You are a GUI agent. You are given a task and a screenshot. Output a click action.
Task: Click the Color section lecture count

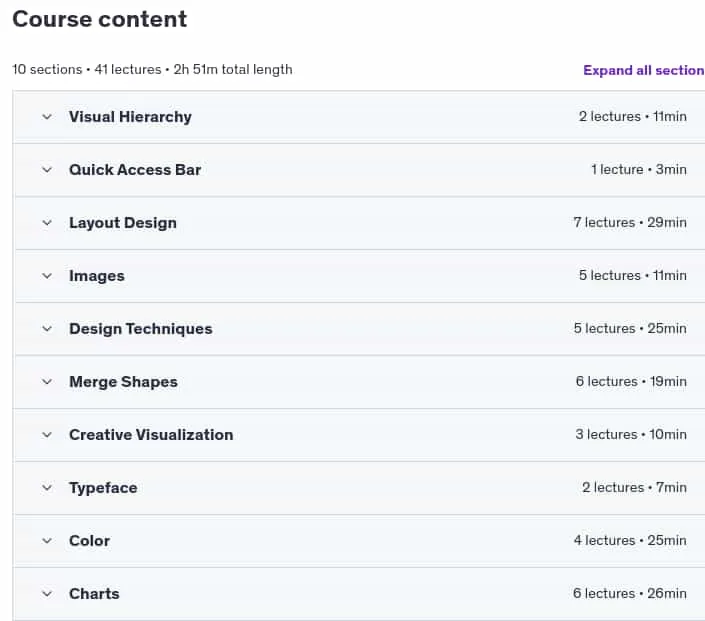click(604, 541)
